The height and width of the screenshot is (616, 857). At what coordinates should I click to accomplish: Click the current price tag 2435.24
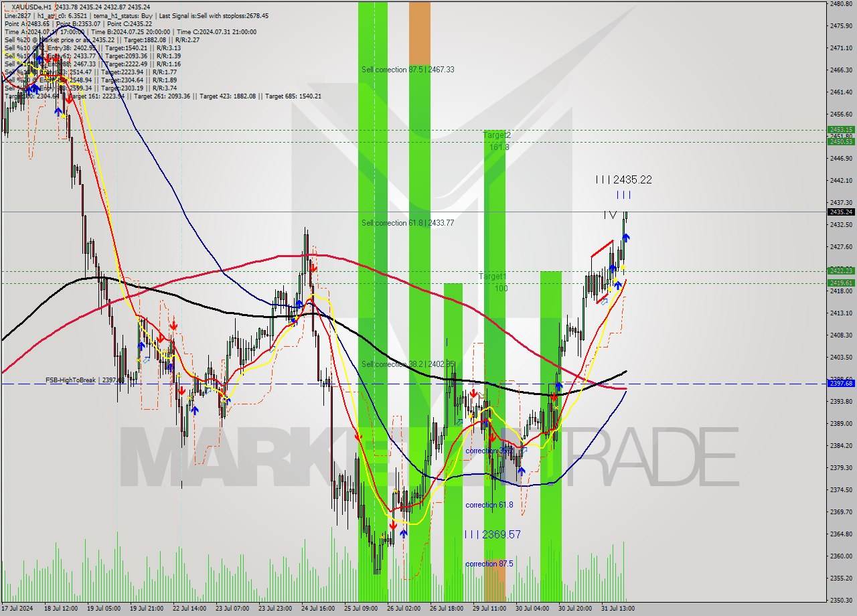pos(840,212)
